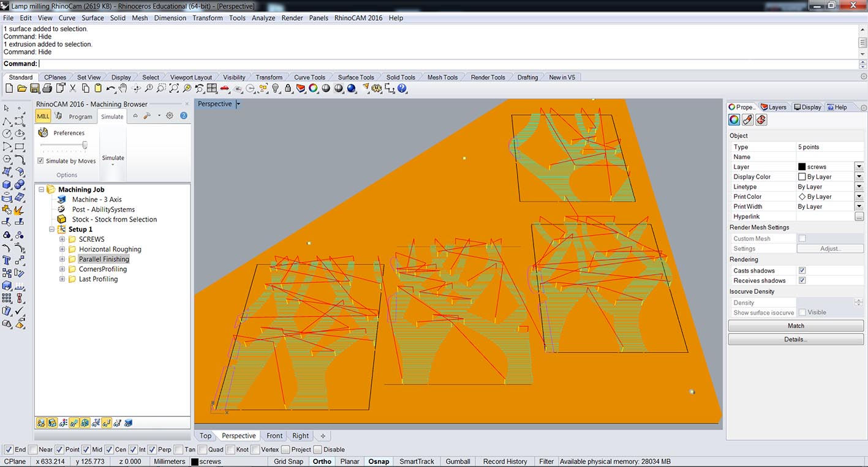868x467 pixels.
Task: Enable the Vertex osnap checkbox
Action: (x=255, y=450)
